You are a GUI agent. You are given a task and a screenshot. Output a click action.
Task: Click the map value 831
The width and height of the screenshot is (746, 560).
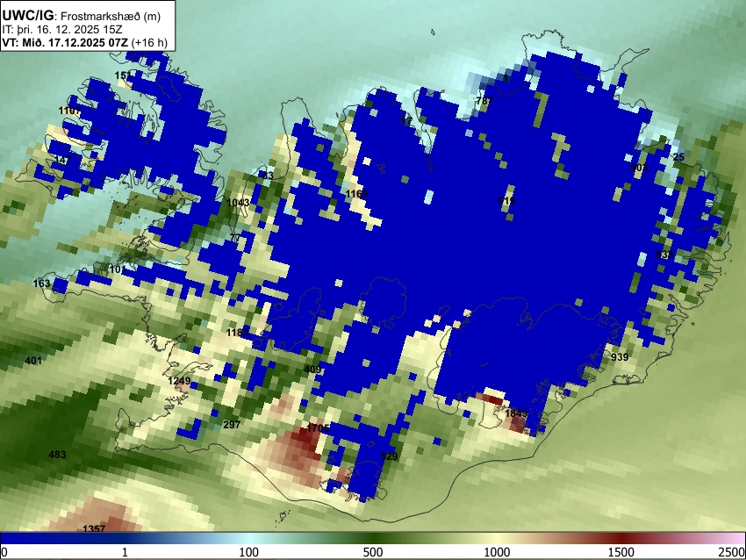[664, 255]
